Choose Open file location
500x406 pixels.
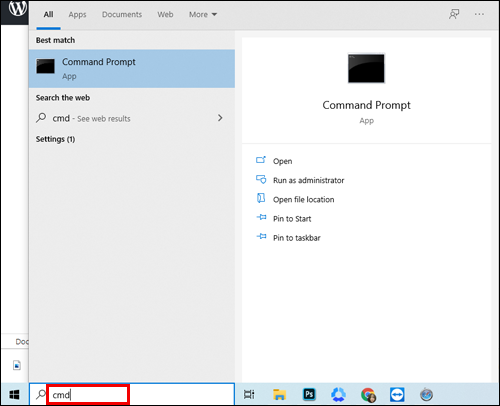(x=303, y=199)
